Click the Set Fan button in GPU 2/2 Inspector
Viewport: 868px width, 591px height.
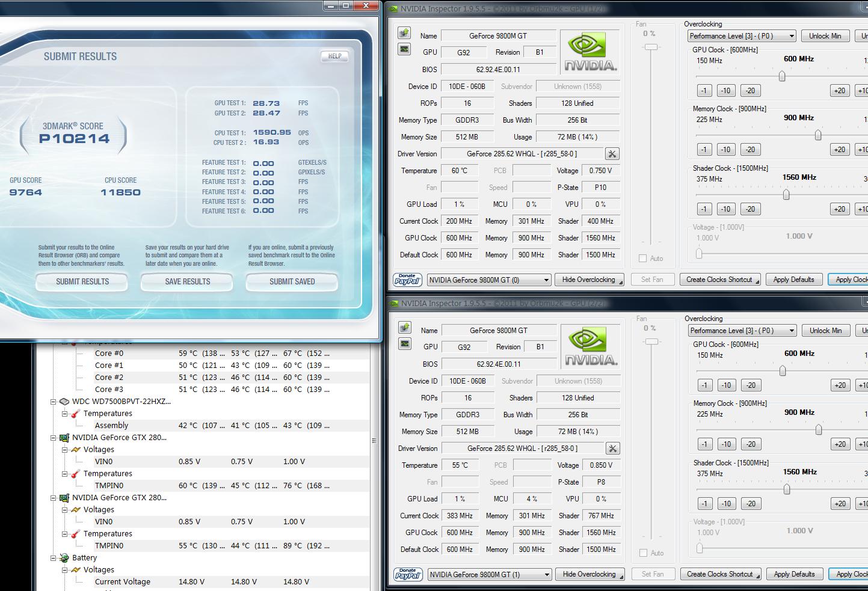click(x=653, y=574)
